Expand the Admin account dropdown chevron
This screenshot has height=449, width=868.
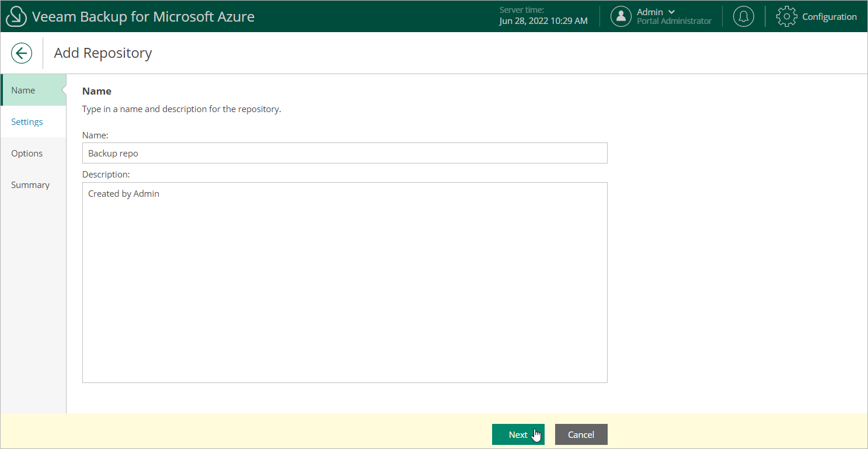pyautogui.click(x=671, y=12)
